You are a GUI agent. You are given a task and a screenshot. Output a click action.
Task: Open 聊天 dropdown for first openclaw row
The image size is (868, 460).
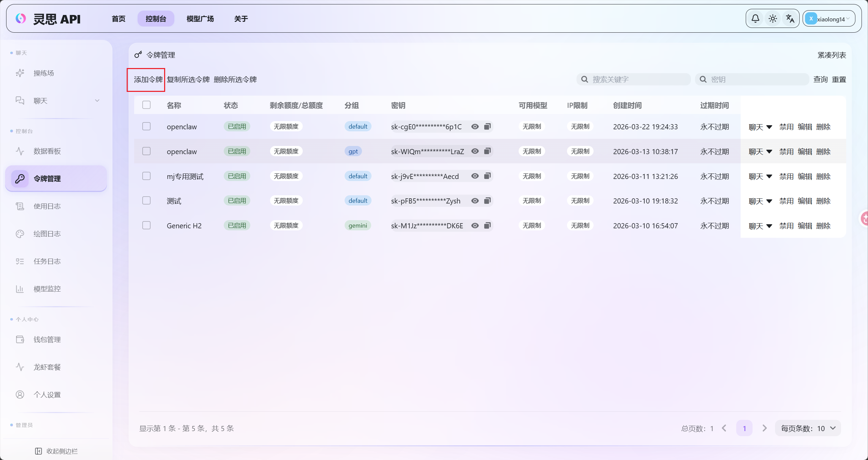(760, 127)
